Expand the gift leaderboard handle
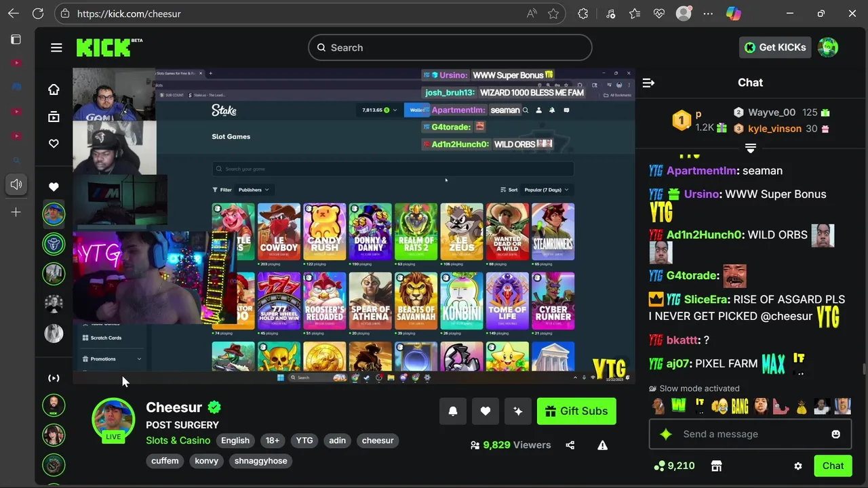 coord(751,148)
